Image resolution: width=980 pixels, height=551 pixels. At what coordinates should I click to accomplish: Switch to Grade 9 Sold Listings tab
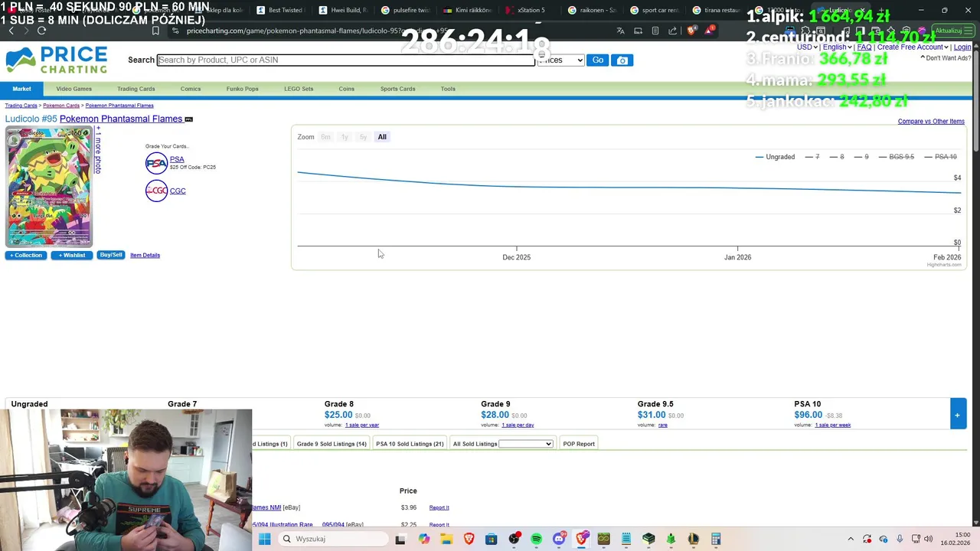[332, 444]
